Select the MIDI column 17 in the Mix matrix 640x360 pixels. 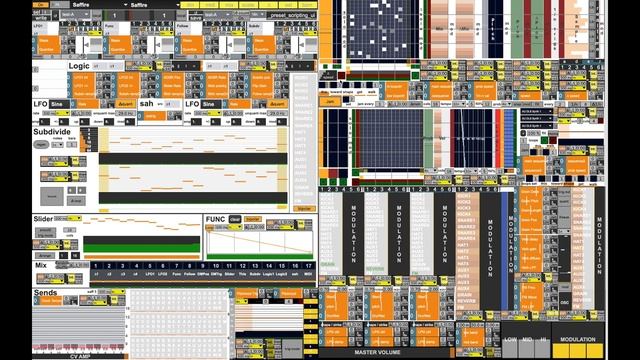pyautogui.click(x=309, y=270)
